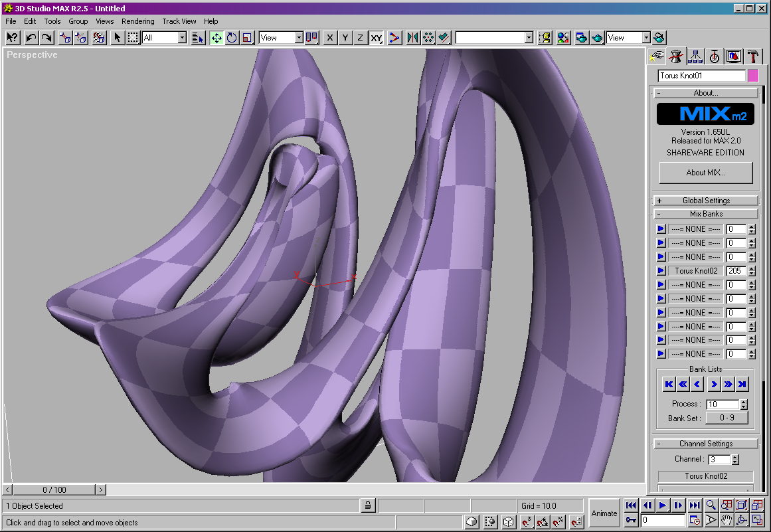Click the Inverse Kinematics toggle icon

pyautogui.click(x=394, y=38)
